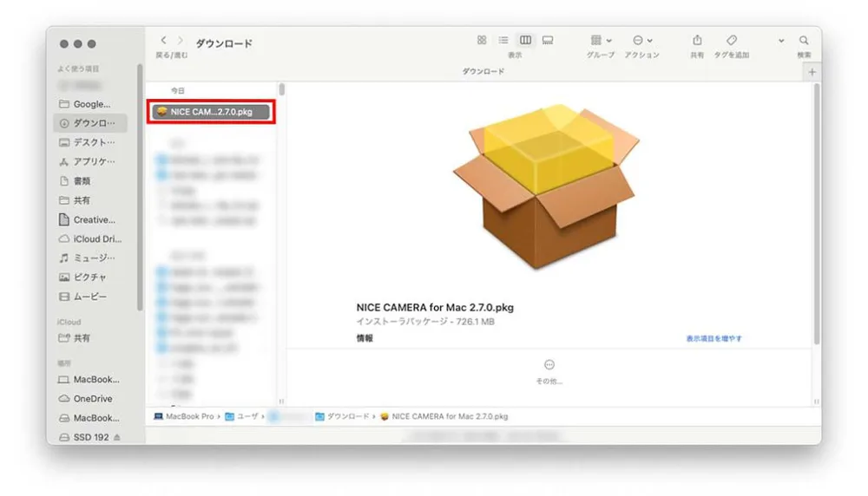The image size is (868, 496).
Task: Switch to column view
Action: (x=525, y=40)
